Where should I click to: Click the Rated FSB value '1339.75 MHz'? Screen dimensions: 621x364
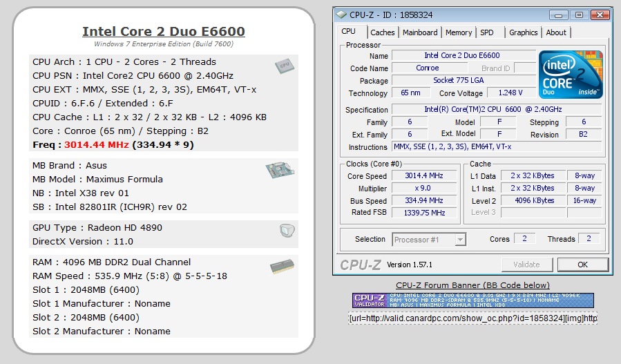pos(423,213)
